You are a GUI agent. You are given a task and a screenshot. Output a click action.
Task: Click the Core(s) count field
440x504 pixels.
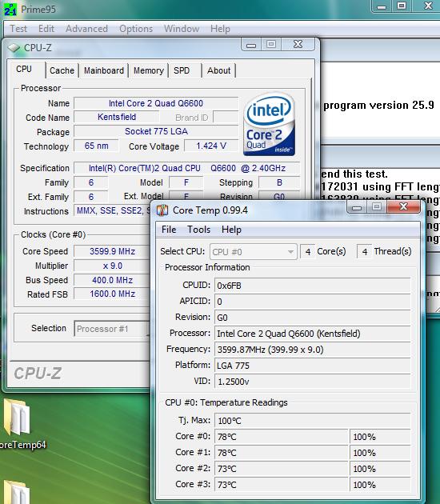click(x=307, y=252)
